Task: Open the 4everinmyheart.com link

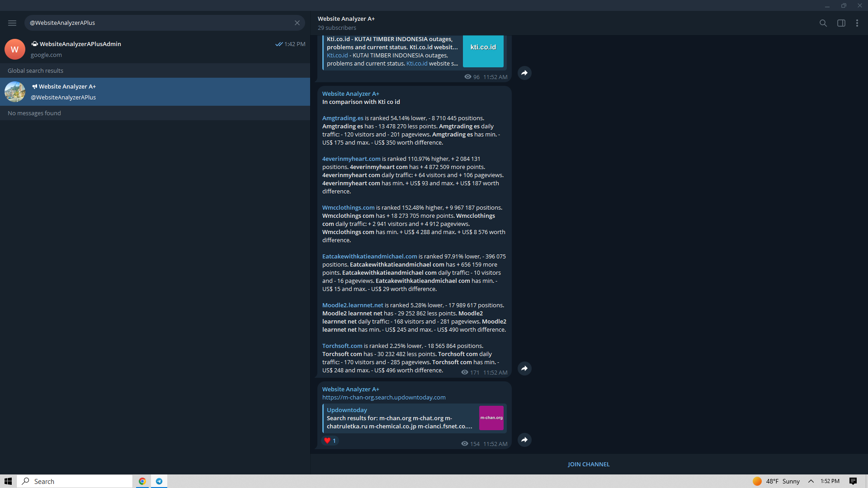Action: click(351, 159)
